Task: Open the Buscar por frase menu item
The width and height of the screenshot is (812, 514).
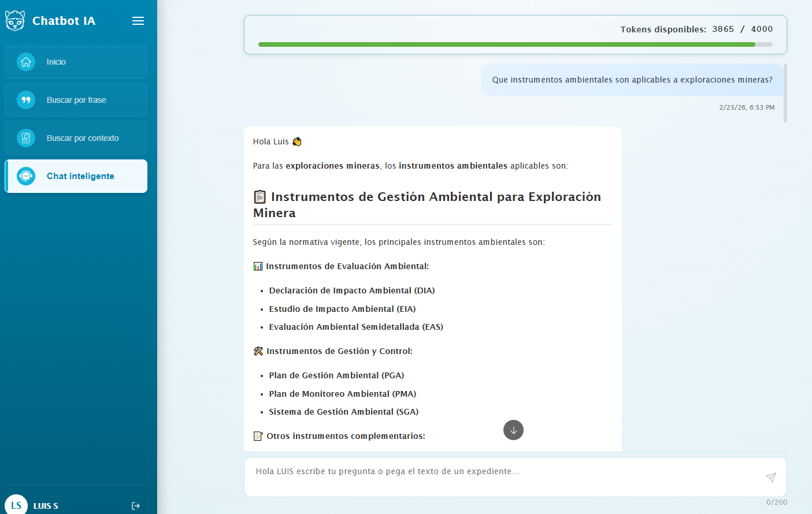Action: point(76,100)
